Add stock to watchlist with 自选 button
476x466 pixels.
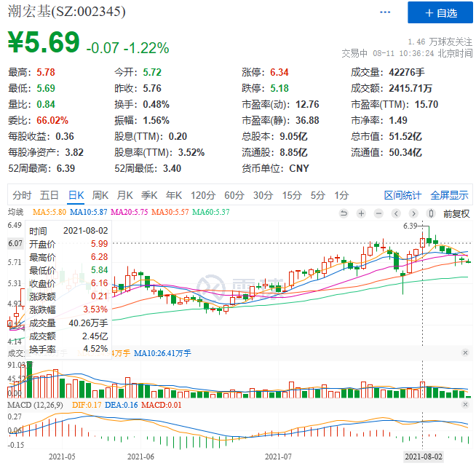pos(440,12)
